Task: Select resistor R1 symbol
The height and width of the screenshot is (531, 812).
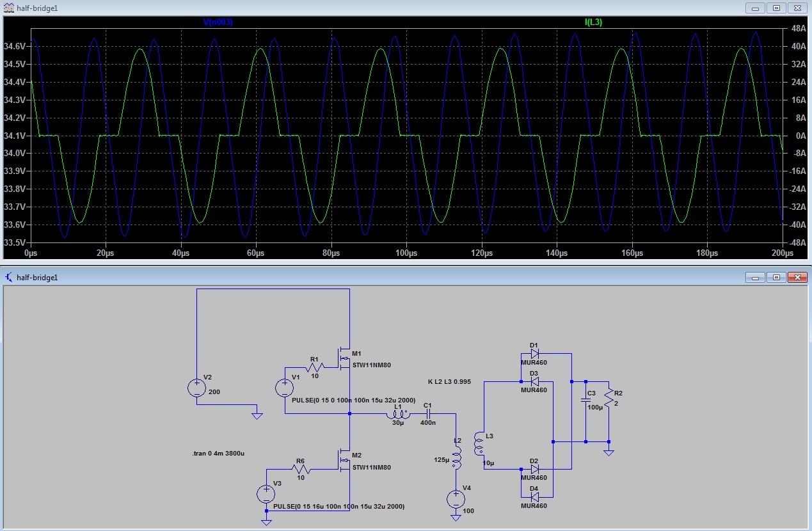Action: 314,367
